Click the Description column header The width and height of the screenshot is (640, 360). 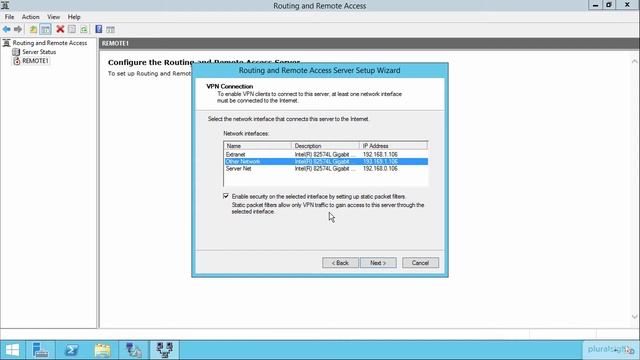tap(325, 146)
